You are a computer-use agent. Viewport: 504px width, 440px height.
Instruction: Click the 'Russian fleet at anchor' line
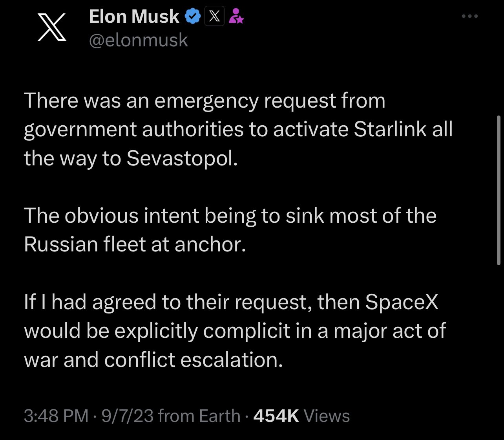tap(135, 244)
